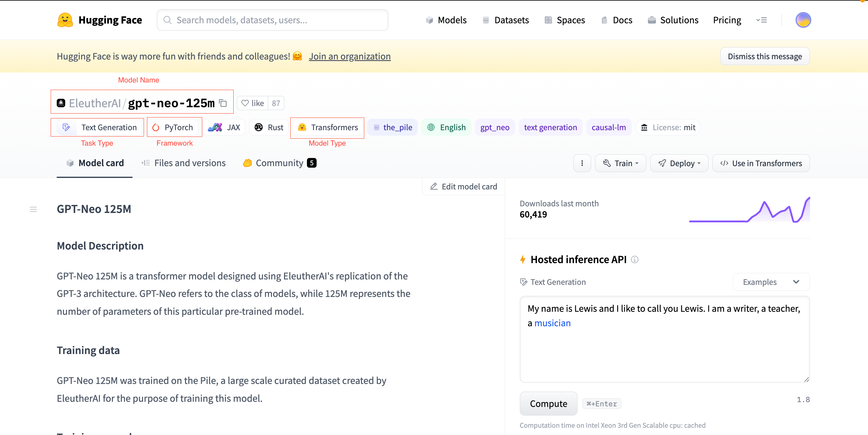This screenshot has height=435, width=868.
Task: Open the three-dot more options menu
Action: coord(582,163)
